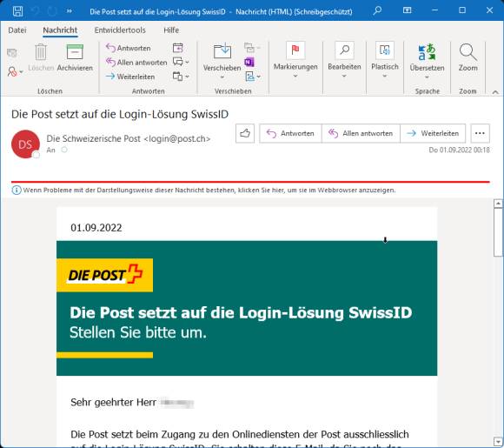
Task: Click the Zoom magnifier in the ribbon
Action: (468, 52)
